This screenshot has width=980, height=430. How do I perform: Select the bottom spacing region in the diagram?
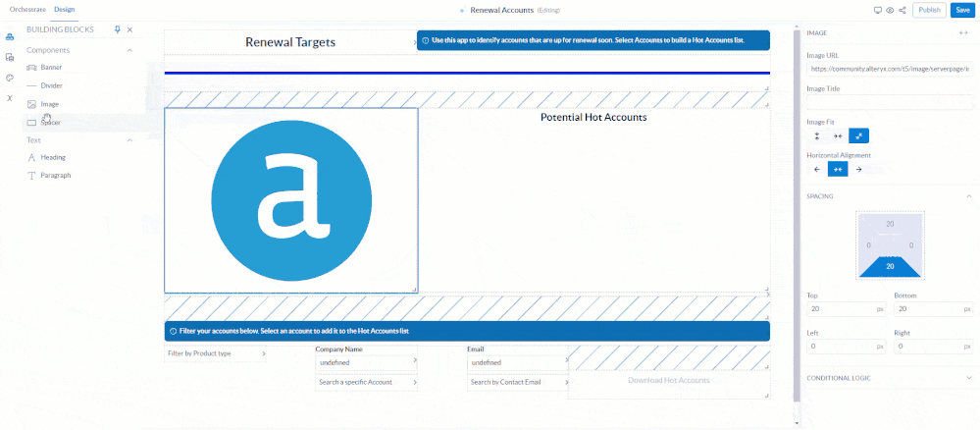click(890, 267)
